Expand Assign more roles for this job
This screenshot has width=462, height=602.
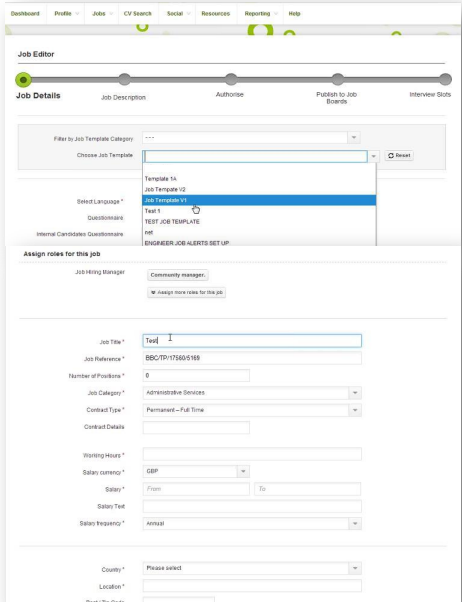tap(186, 292)
